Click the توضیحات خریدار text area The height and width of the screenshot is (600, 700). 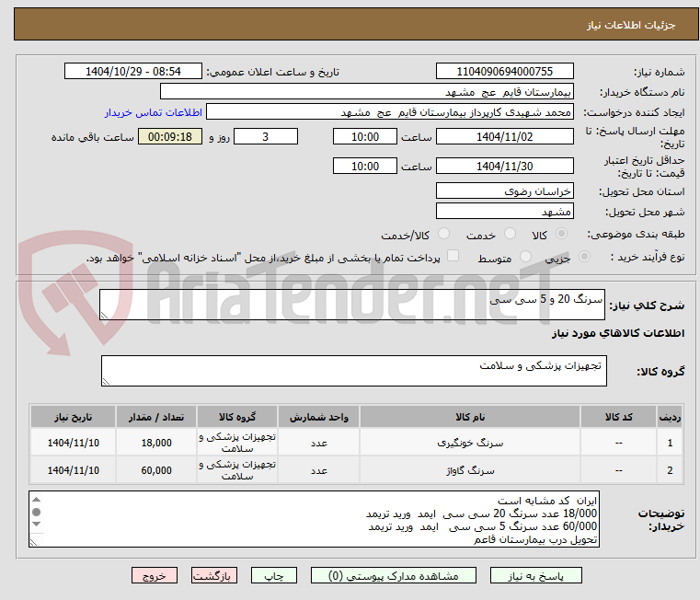click(x=314, y=519)
